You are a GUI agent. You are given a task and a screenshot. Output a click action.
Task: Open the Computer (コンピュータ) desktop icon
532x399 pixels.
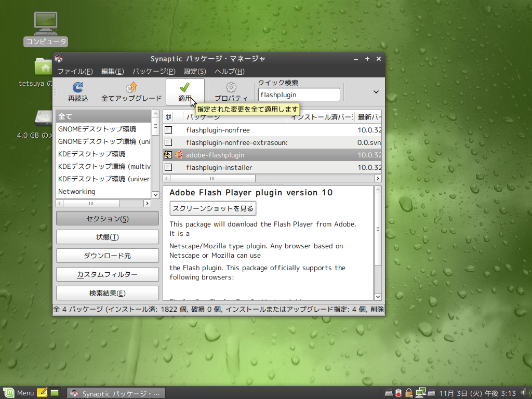(46, 23)
